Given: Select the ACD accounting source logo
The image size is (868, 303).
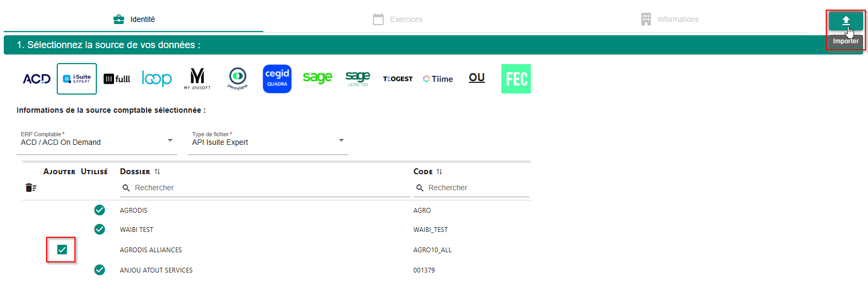Looking at the screenshot, I should pos(36,79).
